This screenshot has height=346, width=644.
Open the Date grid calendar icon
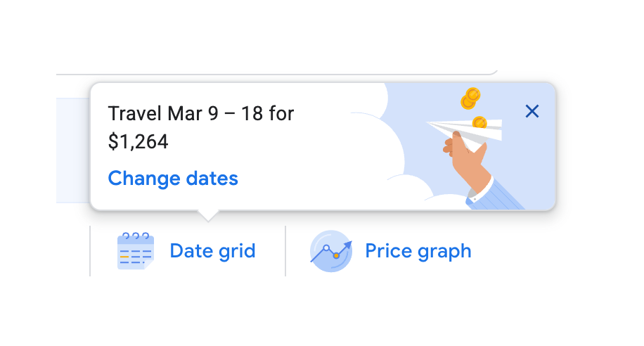point(134,251)
